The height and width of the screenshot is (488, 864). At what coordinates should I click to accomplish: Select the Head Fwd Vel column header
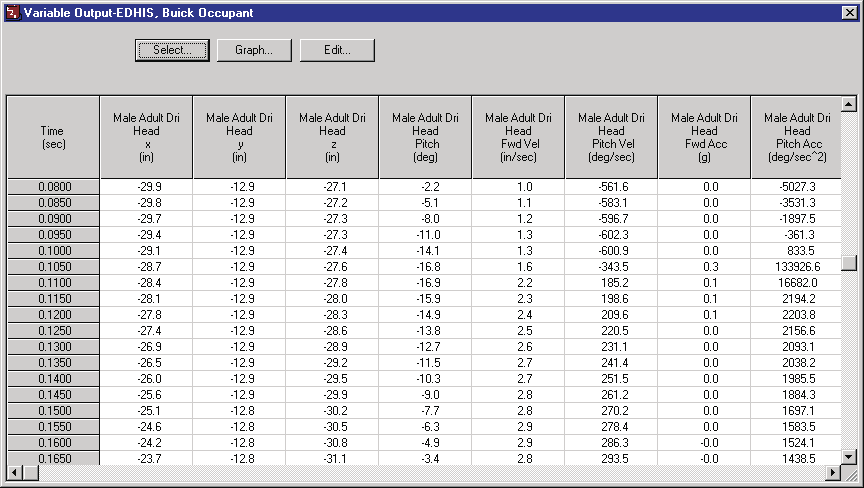[519, 137]
